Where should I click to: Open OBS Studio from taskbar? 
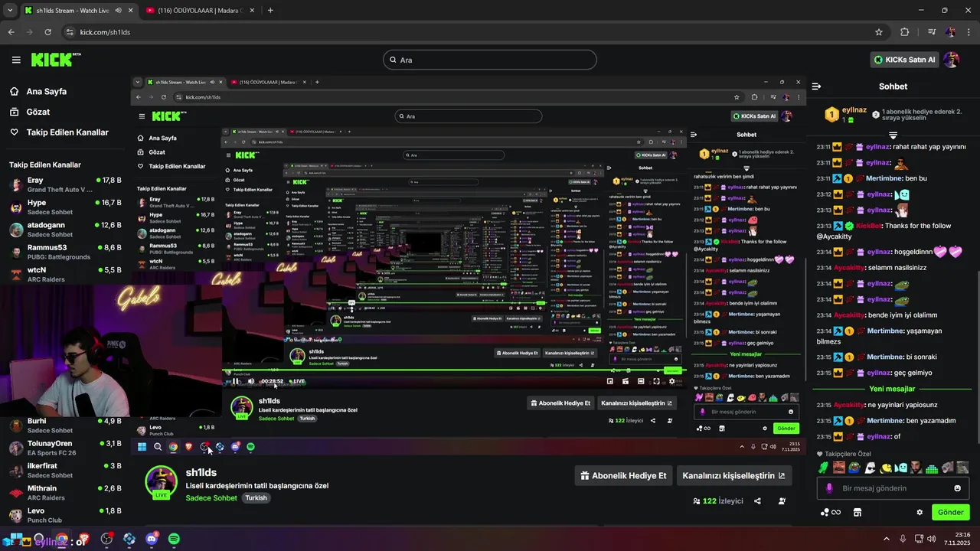coord(106,539)
